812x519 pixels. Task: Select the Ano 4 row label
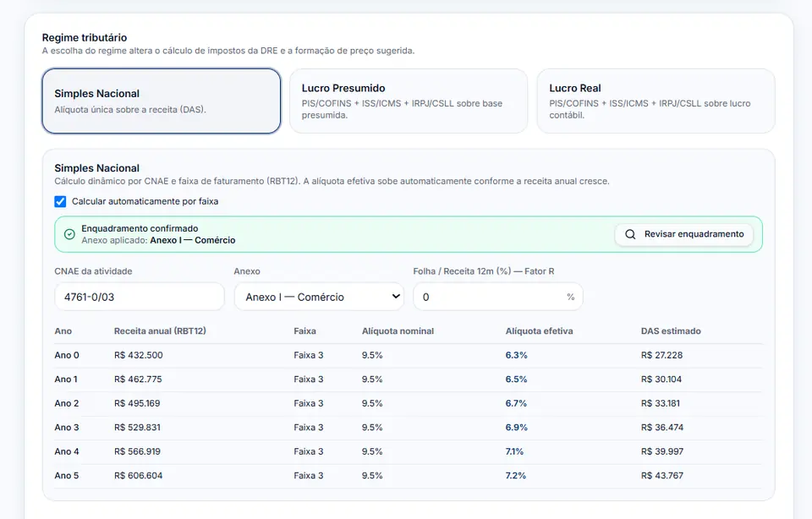67,451
